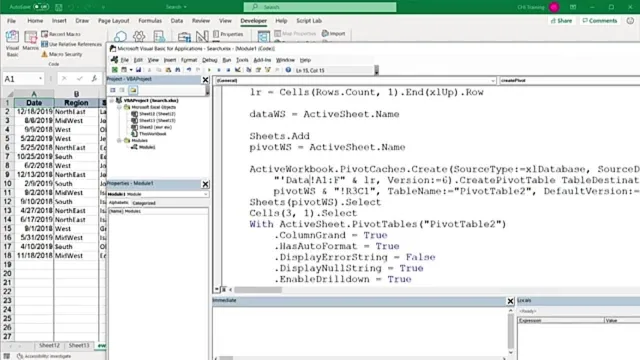Open the Tools menu in VBA editor
The height and width of the screenshot is (360, 640).
point(242,60)
